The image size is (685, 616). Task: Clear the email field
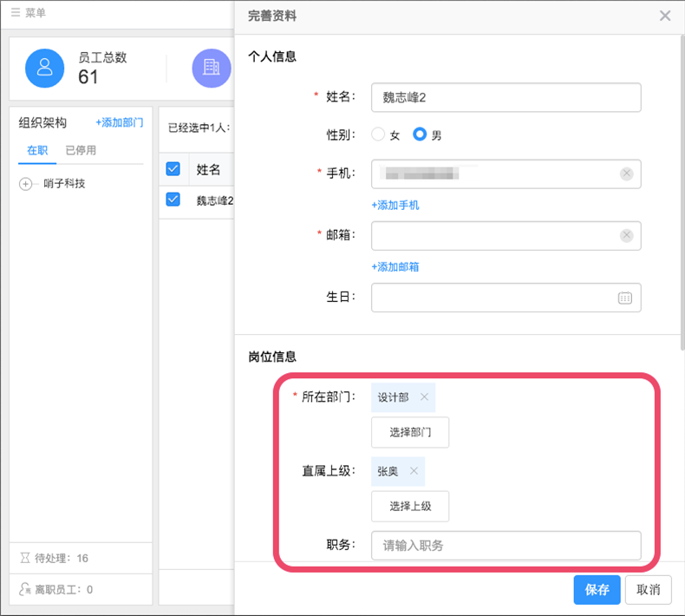(626, 236)
